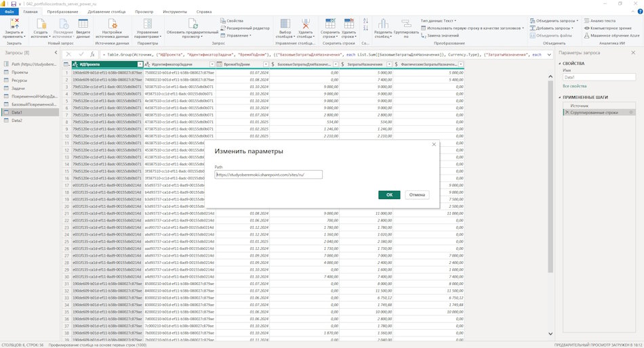Open the Объединить запросы dropdown
The height and width of the screenshot is (348, 644).
[554, 20]
